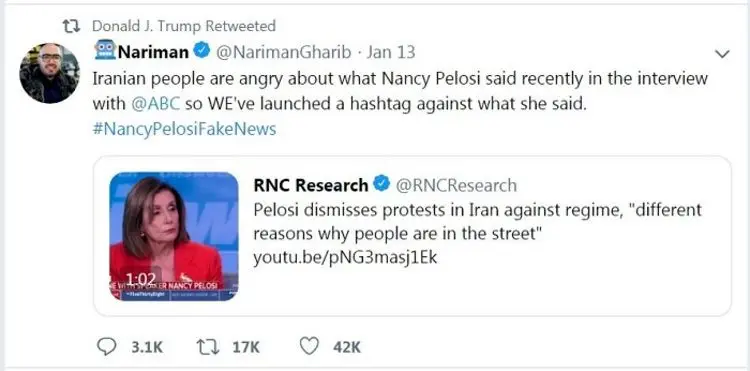Play the Pelosi interview video thumbnail
750x371 pixels.
click(174, 236)
